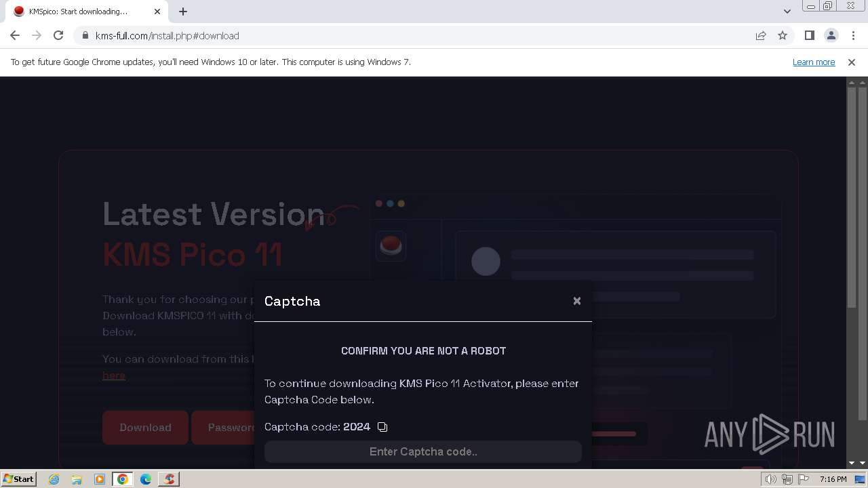
Task: Open the Learn more link
Action: click(x=814, y=62)
